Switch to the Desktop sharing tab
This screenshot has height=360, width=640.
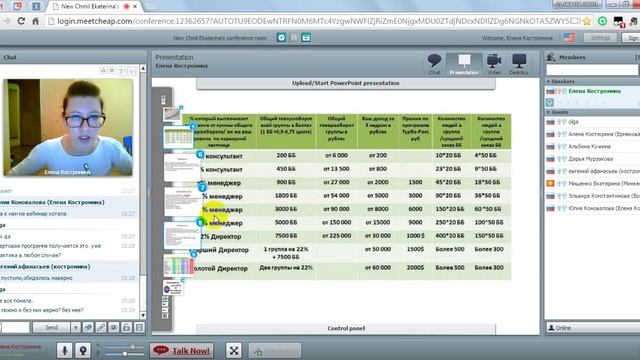pos(519,64)
